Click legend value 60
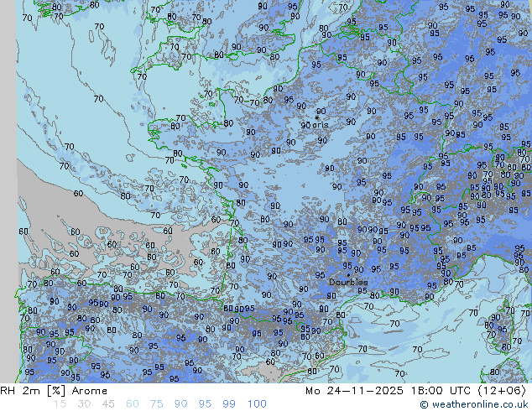This screenshot has width=532, height=411. (133, 404)
